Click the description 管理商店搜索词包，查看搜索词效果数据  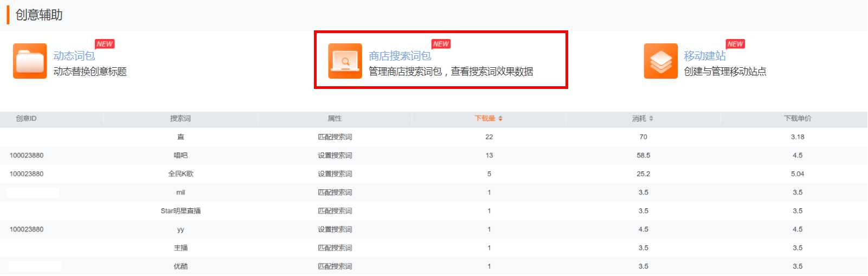click(451, 72)
